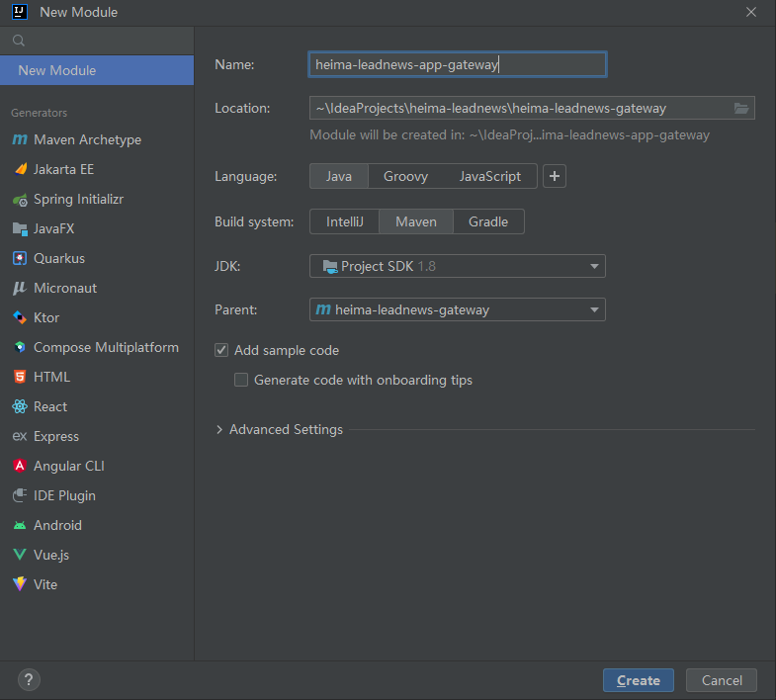Click into the module Name text field
The height and width of the screenshot is (700, 776).
pyautogui.click(x=457, y=64)
